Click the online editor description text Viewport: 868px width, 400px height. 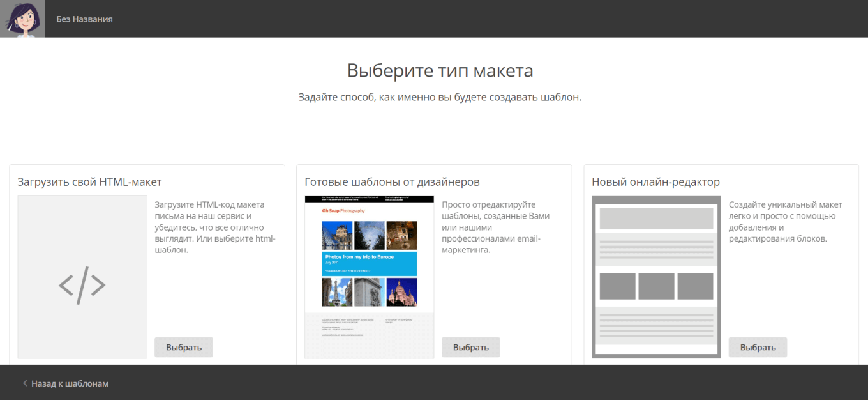(786, 222)
